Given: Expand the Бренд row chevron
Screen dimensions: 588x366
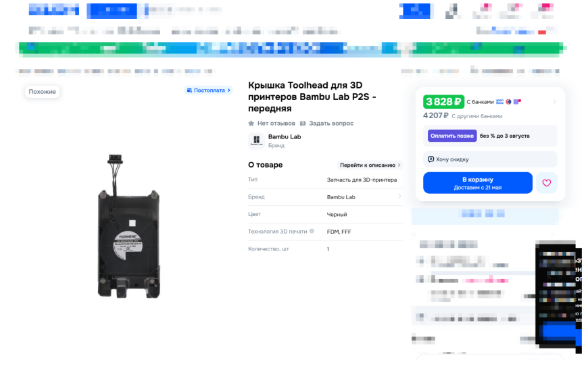Looking at the screenshot, I should pos(399,197).
